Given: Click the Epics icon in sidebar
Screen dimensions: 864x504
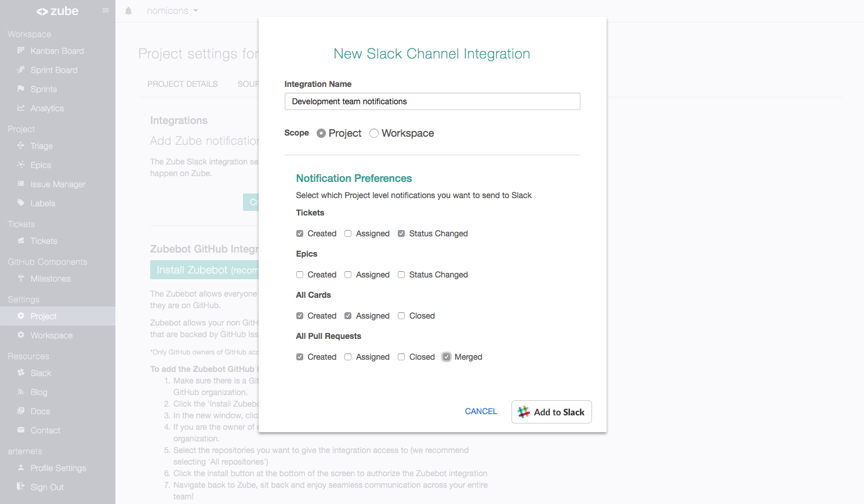Looking at the screenshot, I should tap(21, 165).
